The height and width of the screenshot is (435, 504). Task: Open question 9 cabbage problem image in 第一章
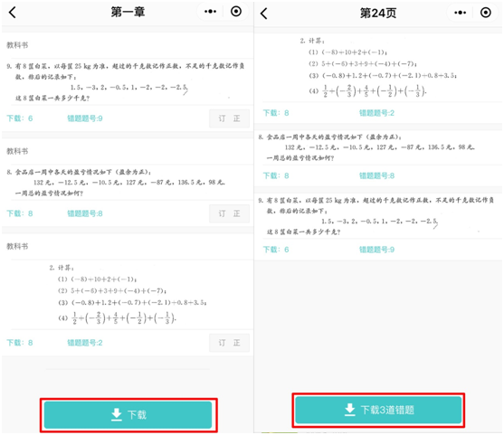click(x=127, y=82)
